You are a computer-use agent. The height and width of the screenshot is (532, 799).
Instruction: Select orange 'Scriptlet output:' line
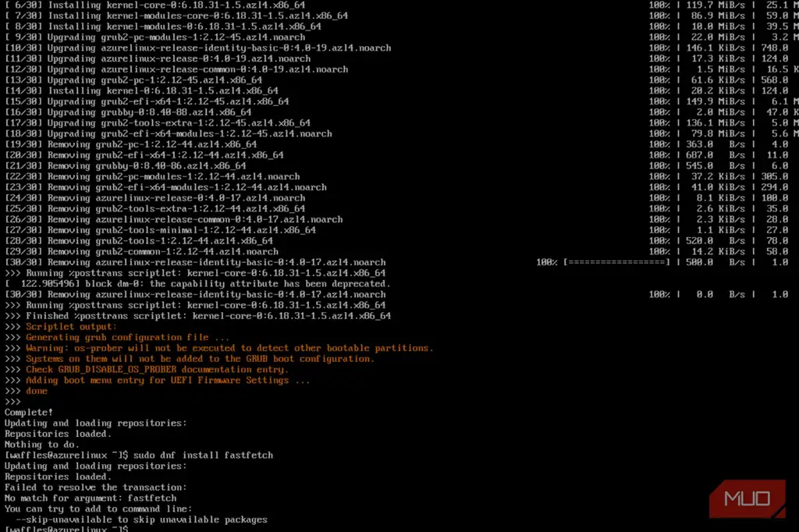pyautogui.click(x=71, y=327)
